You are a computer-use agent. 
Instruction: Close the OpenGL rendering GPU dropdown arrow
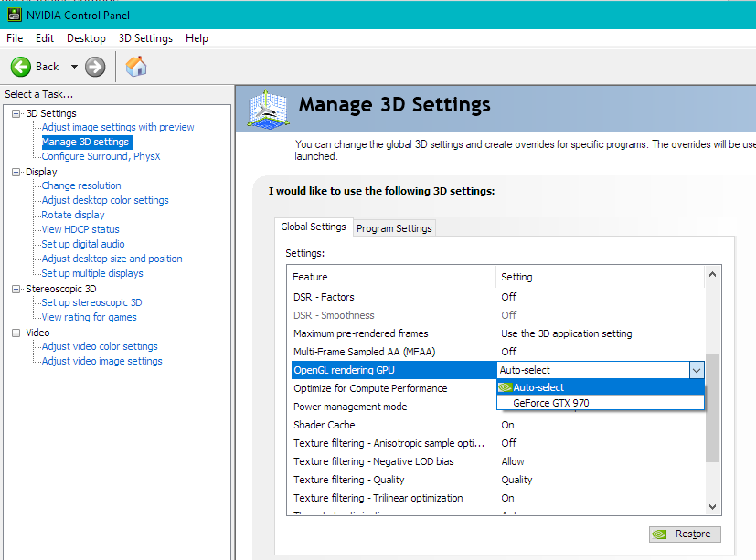click(x=697, y=370)
